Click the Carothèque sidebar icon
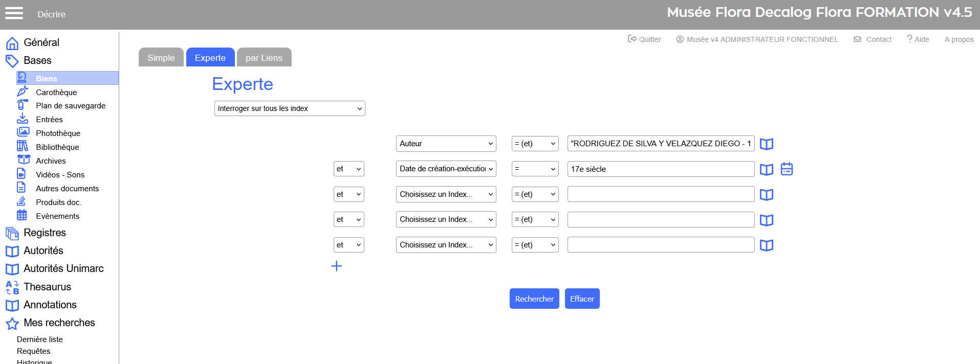The width and height of the screenshot is (980, 364). point(23,92)
